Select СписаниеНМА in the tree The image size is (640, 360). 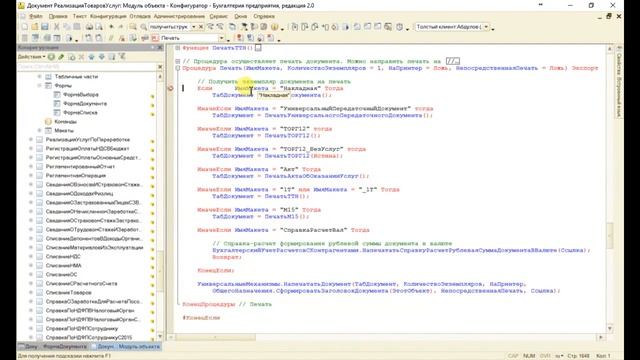coord(63,266)
